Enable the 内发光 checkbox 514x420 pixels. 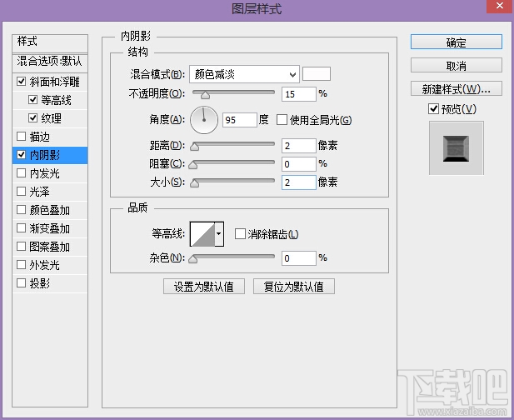point(22,172)
